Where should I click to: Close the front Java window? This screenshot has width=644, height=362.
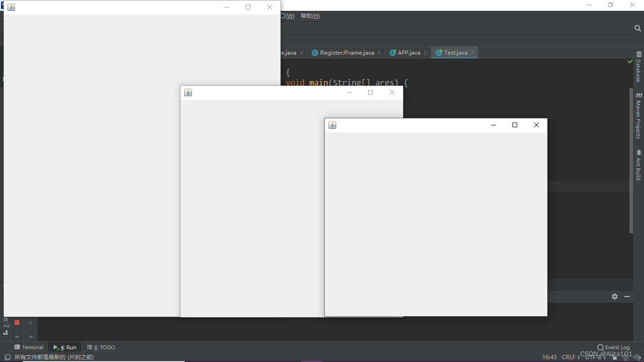[x=536, y=125]
